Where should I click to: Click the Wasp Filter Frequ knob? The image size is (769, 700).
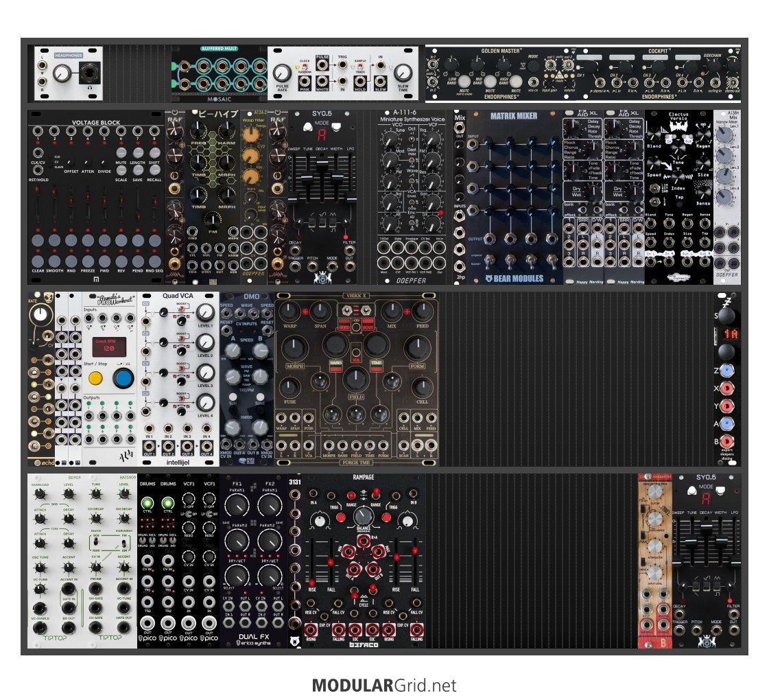click(x=250, y=135)
